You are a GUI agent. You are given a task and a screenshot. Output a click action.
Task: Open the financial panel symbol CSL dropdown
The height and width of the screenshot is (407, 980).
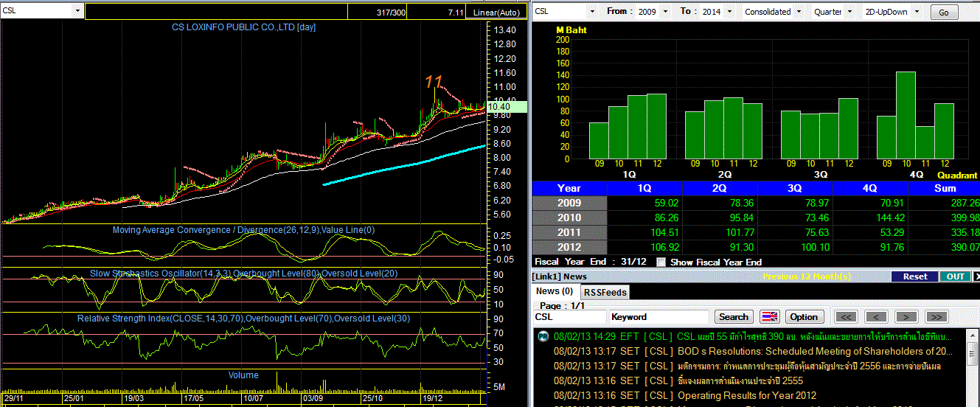coord(591,12)
